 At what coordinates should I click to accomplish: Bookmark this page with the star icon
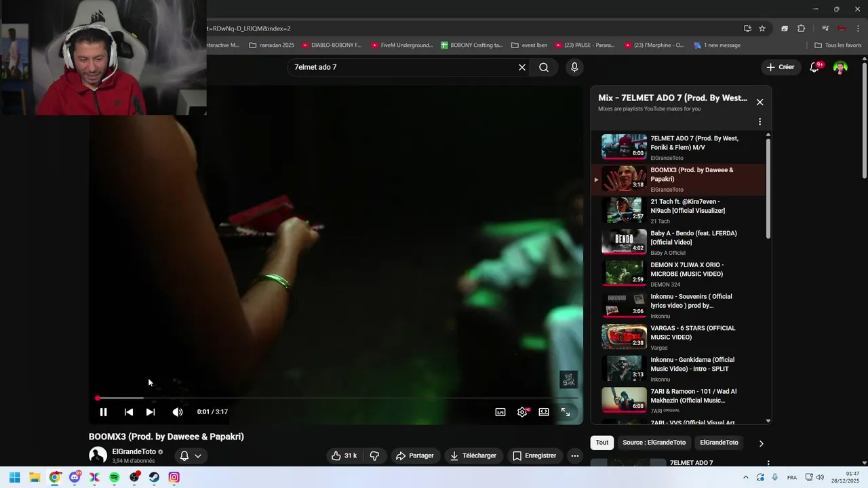point(762,28)
